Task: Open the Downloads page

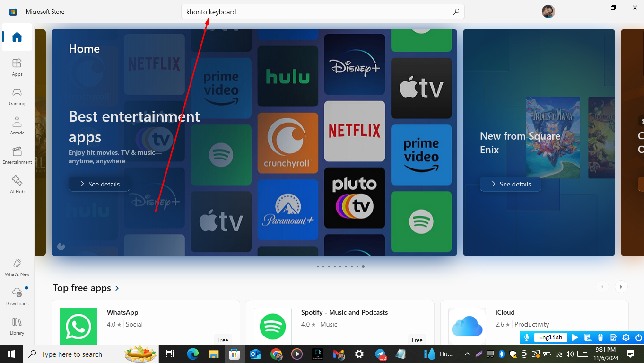Action: tap(17, 296)
